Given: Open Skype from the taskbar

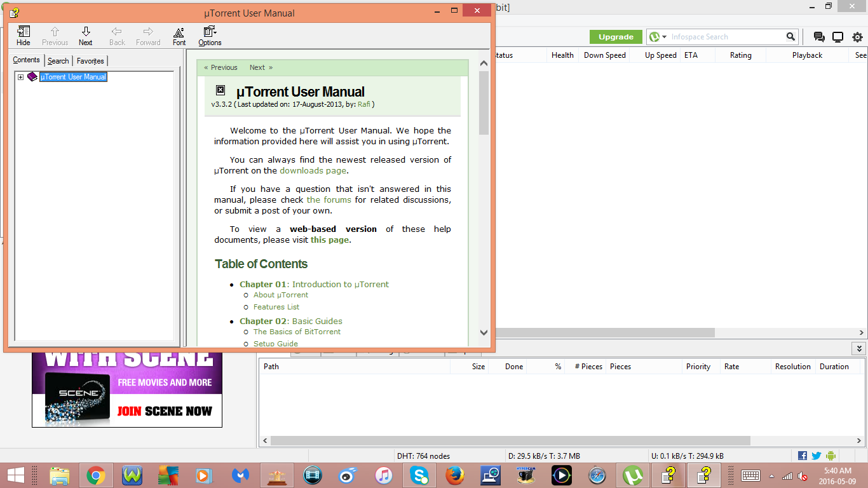Looking at the screenshot, I should (419, 475).
